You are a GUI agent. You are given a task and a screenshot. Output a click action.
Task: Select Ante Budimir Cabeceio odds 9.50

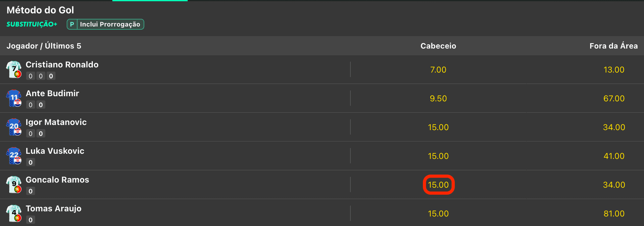click(438, 99)
